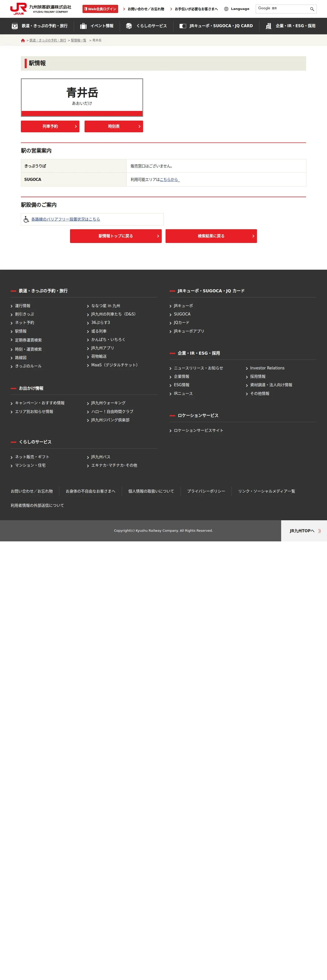Click the Google search input field
Screen dimensions: 327x980
pos(282,9)
